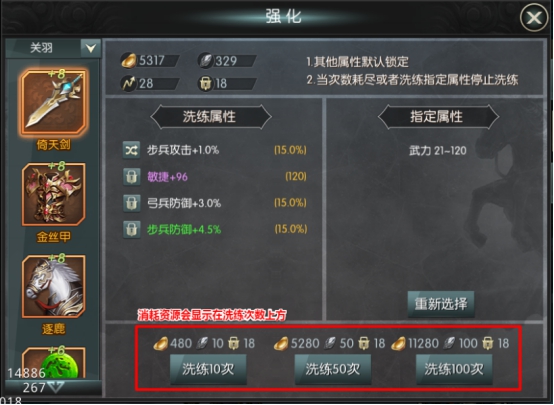Viewport: 554px width, 405px height.
Task: Expand equipment list with bottom down arrow
Action: click(56, 387)
